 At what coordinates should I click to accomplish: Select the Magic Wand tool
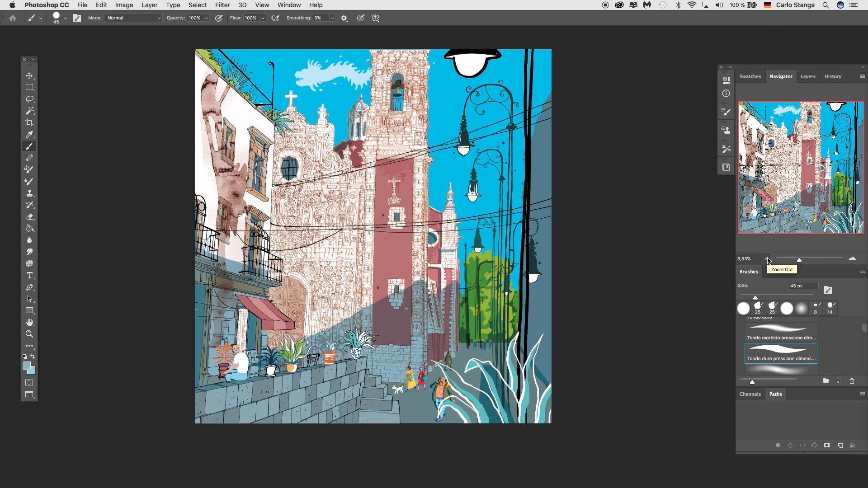pyautogui.click(x=29, y=111)
